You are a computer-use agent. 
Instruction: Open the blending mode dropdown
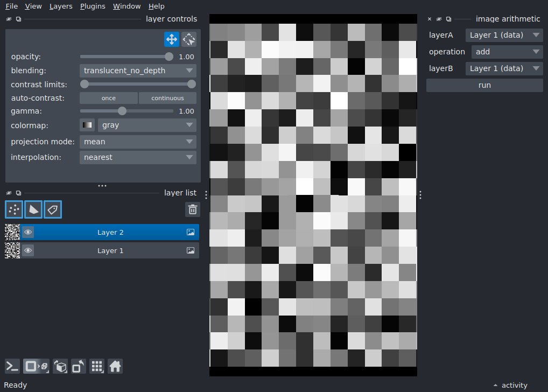pos(138,71)
